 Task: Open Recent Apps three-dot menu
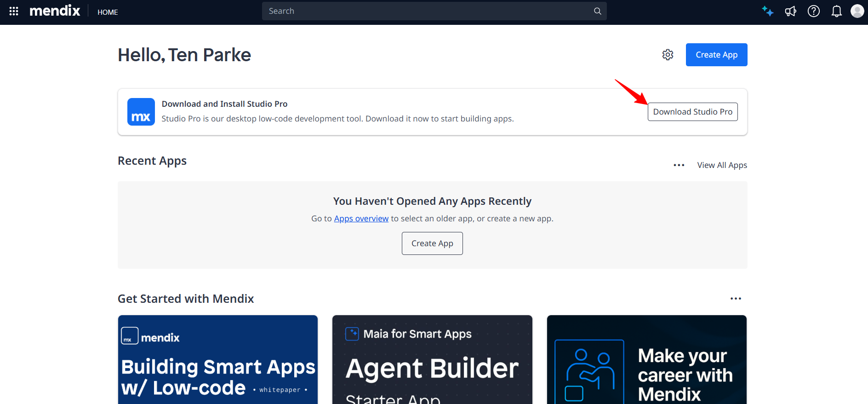pyautogui.click(x=679, y=165)
